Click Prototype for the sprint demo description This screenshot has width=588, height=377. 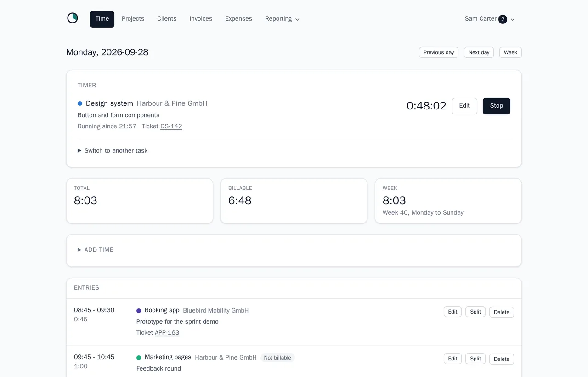point(177,322)
